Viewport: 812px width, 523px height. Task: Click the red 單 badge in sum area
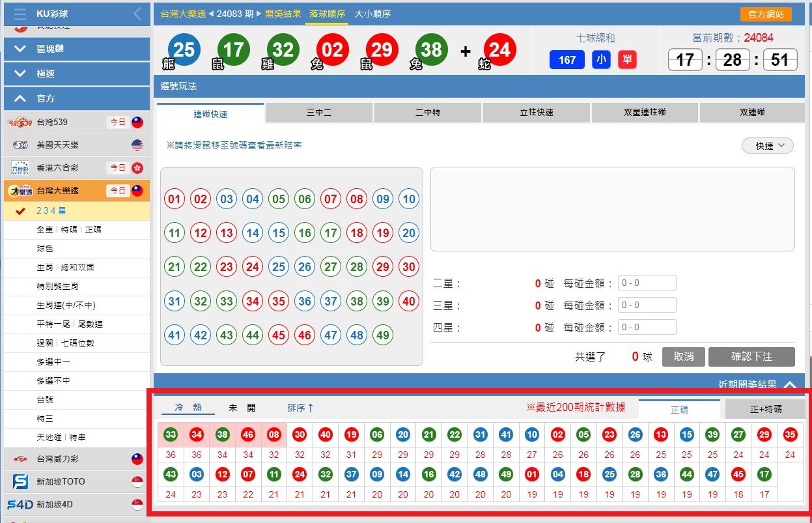627,60
